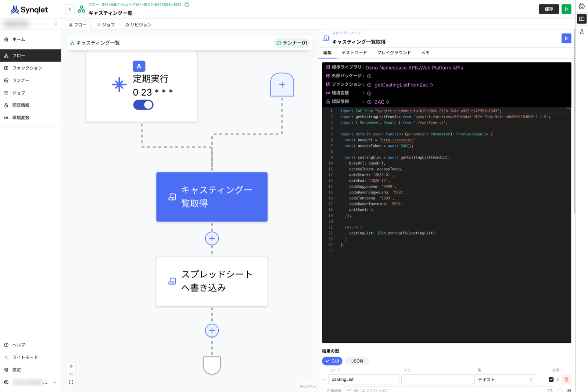Add a node below スプレッドシートへ書き込み
This screenshot has height=392, width=588.
212,330
